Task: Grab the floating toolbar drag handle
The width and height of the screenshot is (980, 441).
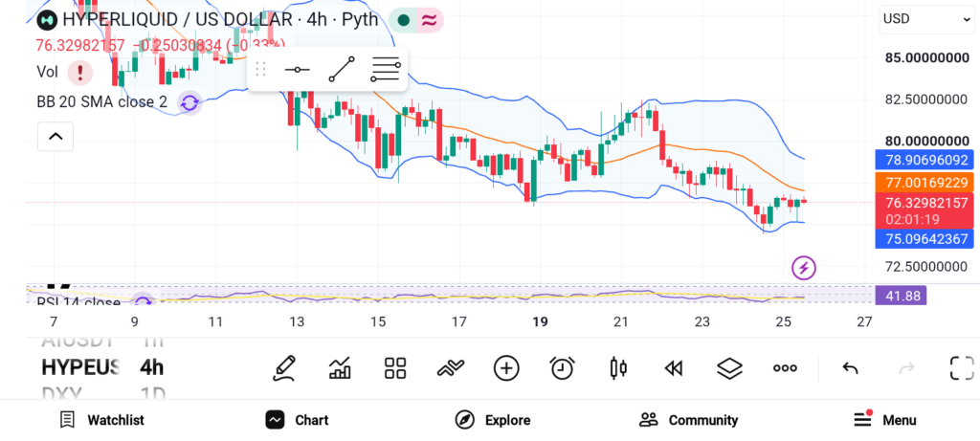Action: click(260, 69)
